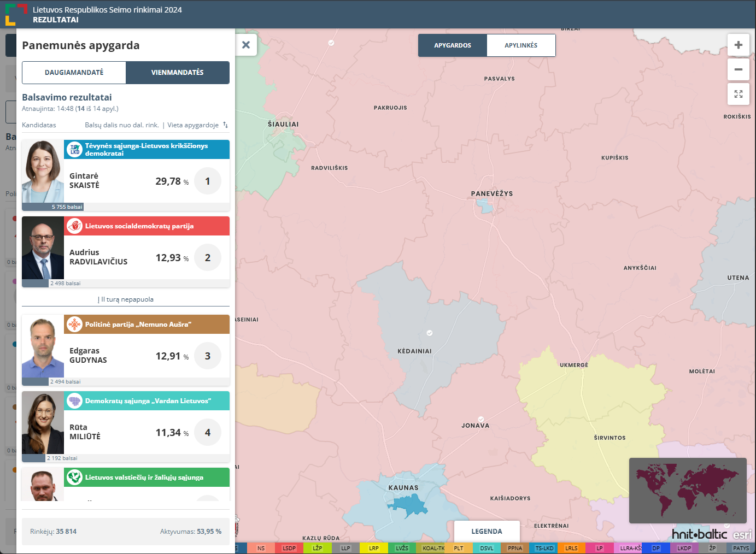Click the Nemuno Aušra party logo
Viewport: 756px width, 554px height.
pyautogui.click(x=74, y=325)
